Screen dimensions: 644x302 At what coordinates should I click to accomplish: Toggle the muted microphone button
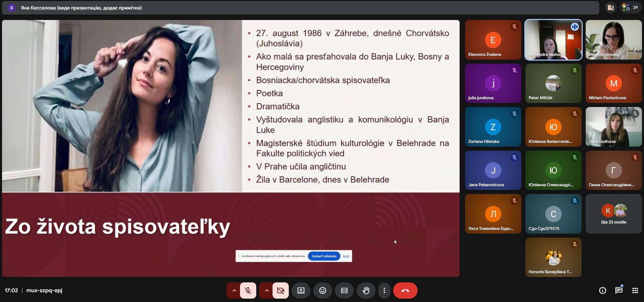coord(248,290)
